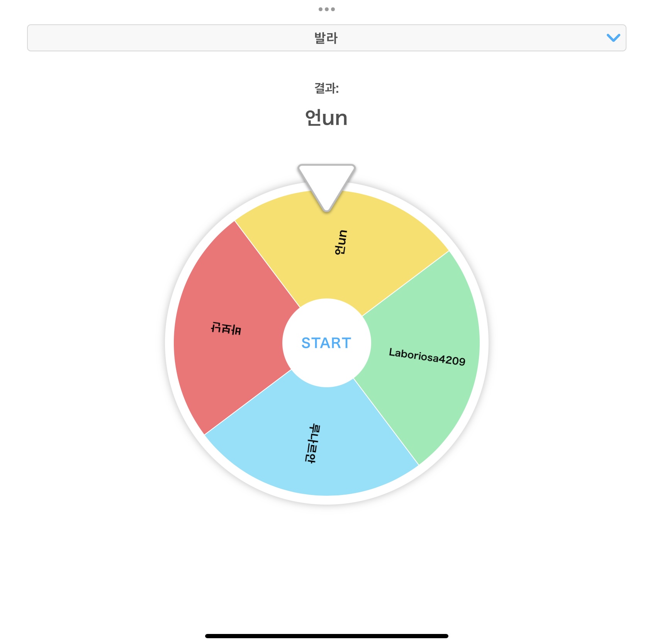Click the home indicator bar at the bottom
662x644 pixels.
pos(326,636)
